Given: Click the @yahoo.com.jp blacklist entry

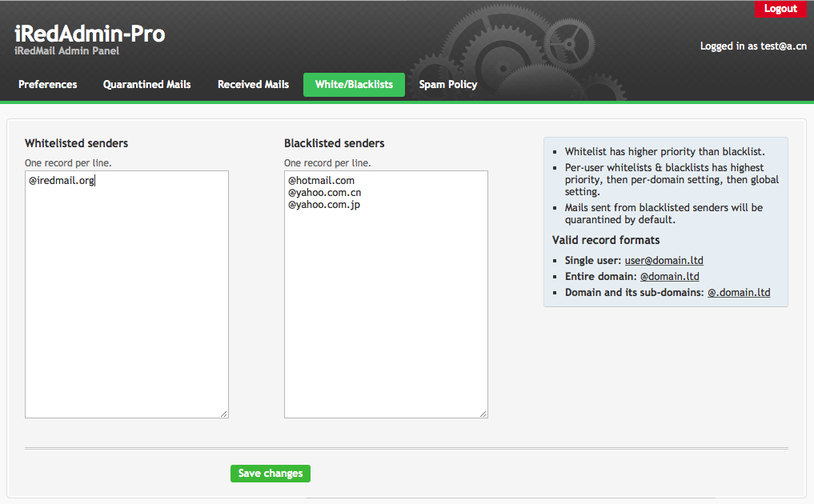Looking at the screenshot, I should pos(324,205).
